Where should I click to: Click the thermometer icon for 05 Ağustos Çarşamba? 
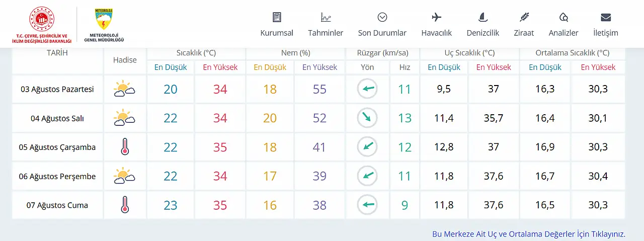[125, 147]
